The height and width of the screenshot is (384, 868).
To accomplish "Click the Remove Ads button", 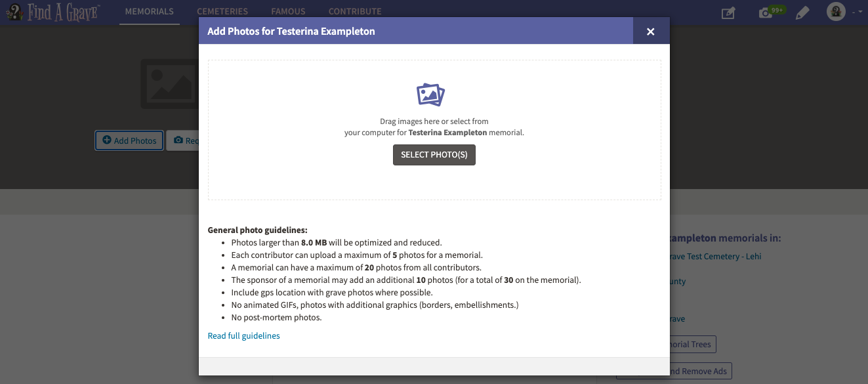I will pyautogui.click(x=700, y=371).
